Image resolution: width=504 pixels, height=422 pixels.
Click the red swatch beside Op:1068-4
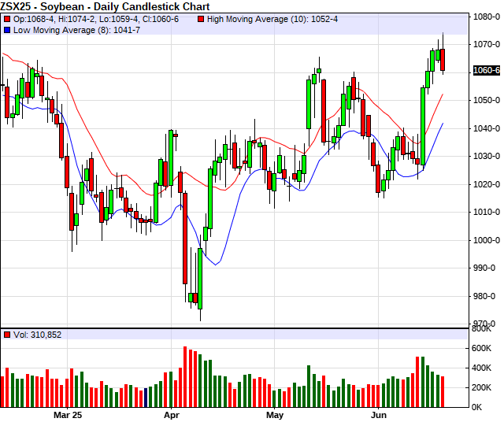pyautogui.click(x=8, y=18)
